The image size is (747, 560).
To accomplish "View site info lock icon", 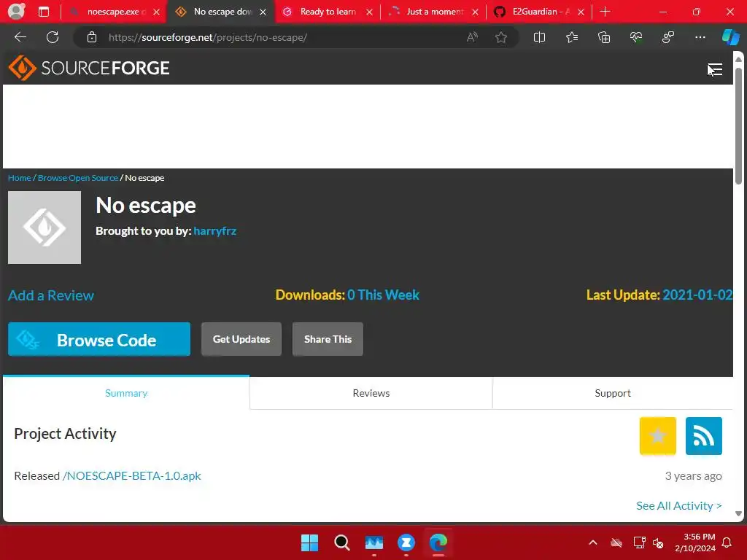I will click(92, 37).
